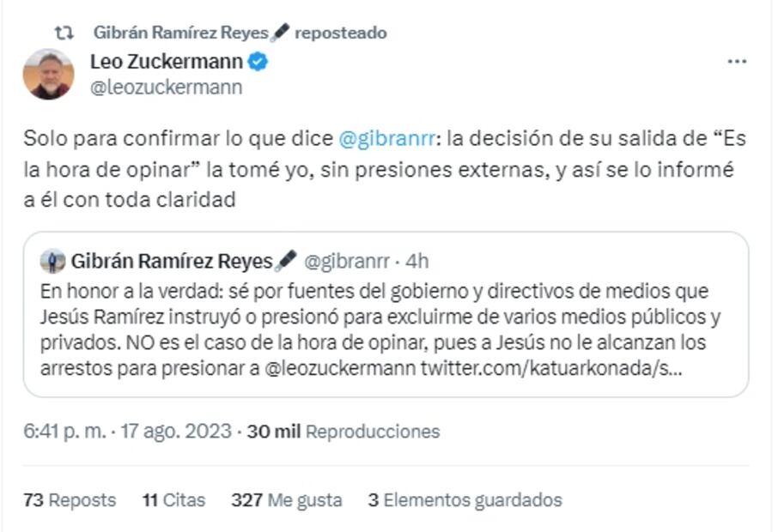Click the repost arrows icon at top

[63, 33]
